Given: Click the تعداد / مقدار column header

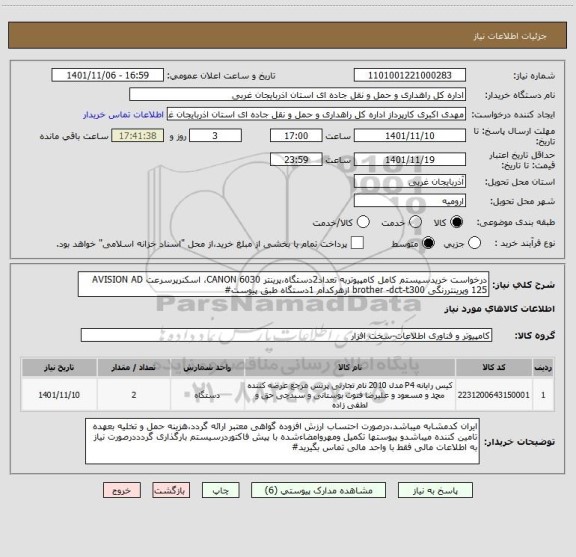Looking at the screenshot, I should coord(134,367).
